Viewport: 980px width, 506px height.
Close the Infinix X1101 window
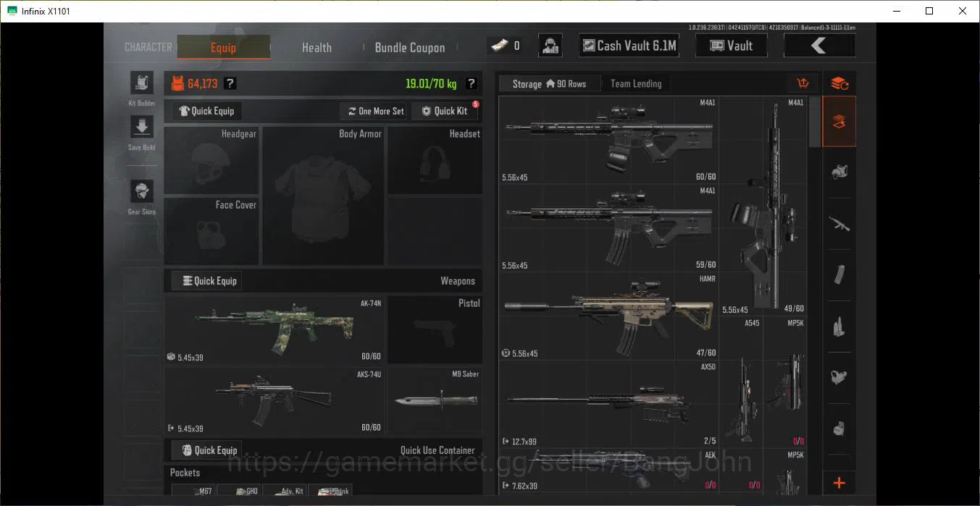[x=963, y=11]
